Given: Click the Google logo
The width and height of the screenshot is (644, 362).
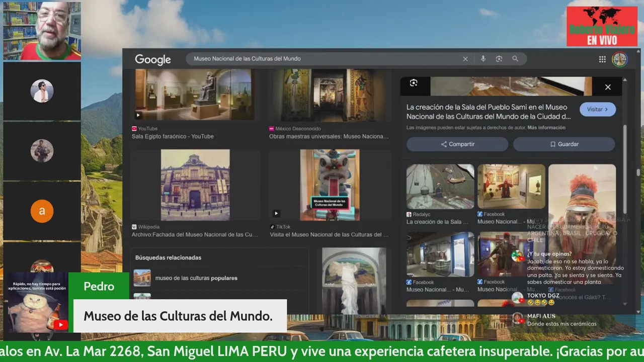Looking at the screenshot, I should (x=152, y=60).
